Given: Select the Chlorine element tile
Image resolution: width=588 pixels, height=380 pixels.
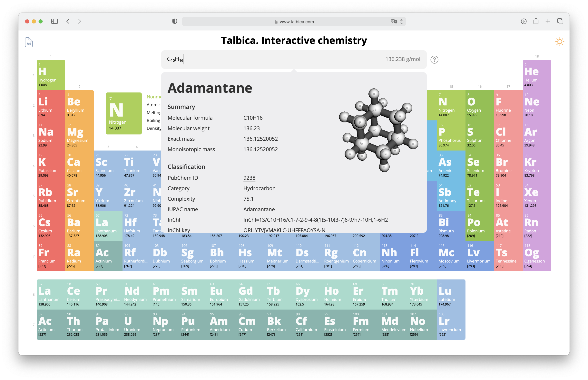Looking at the screenshot, I should click(x=508, y=136).
